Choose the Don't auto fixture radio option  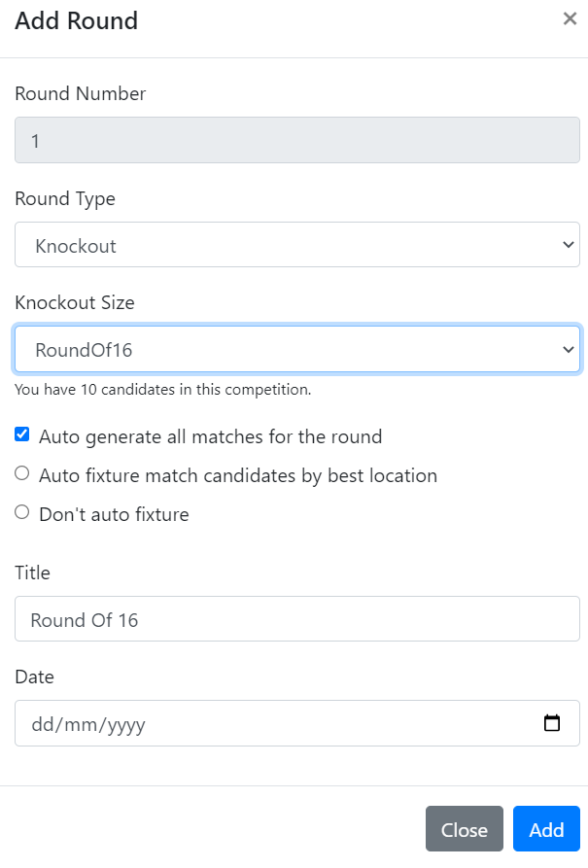click(22, 512)
